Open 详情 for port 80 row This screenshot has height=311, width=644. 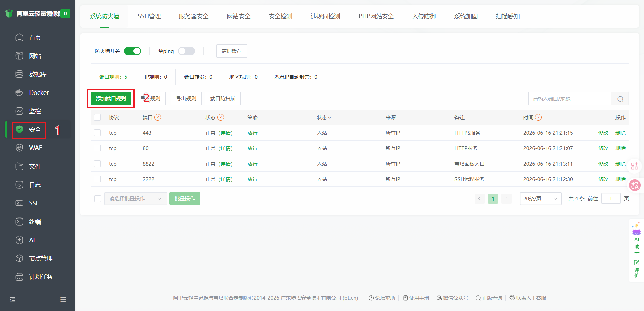[x=225, y=148]
